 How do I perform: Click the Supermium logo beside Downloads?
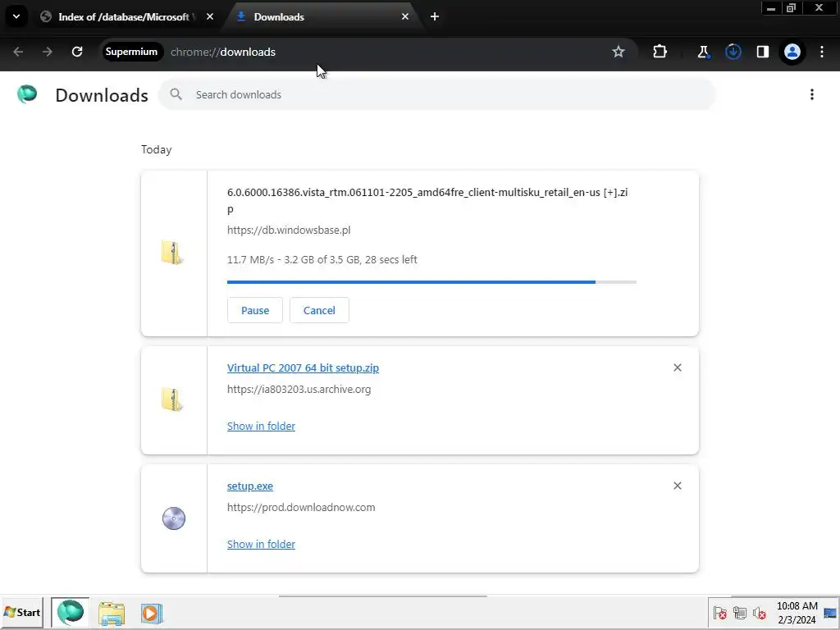tap(27, 94)
